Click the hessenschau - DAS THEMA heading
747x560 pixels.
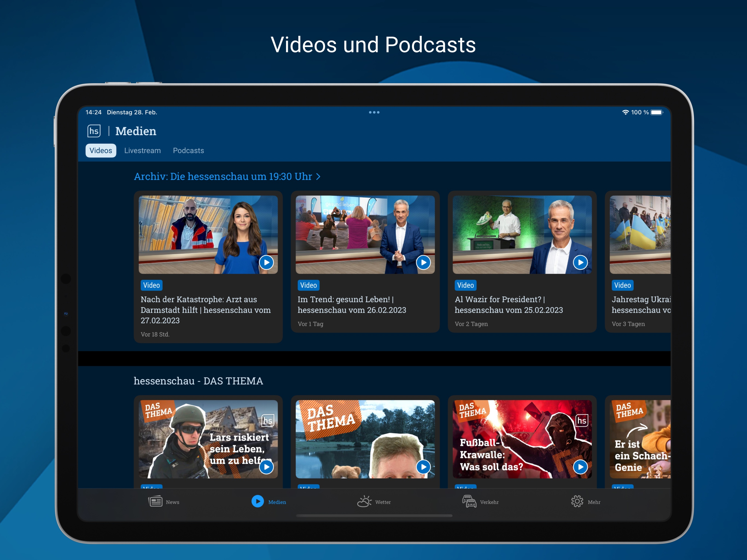tap(198, 381)
